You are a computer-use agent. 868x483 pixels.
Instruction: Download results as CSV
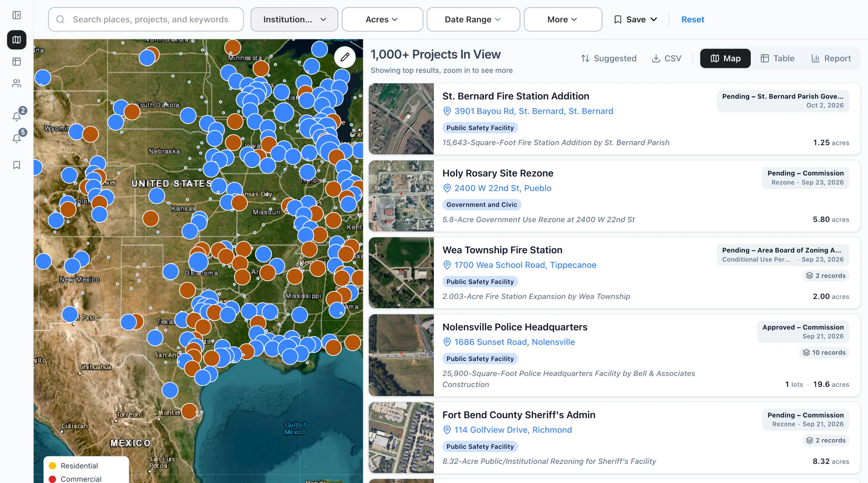(x=666, y=58)
